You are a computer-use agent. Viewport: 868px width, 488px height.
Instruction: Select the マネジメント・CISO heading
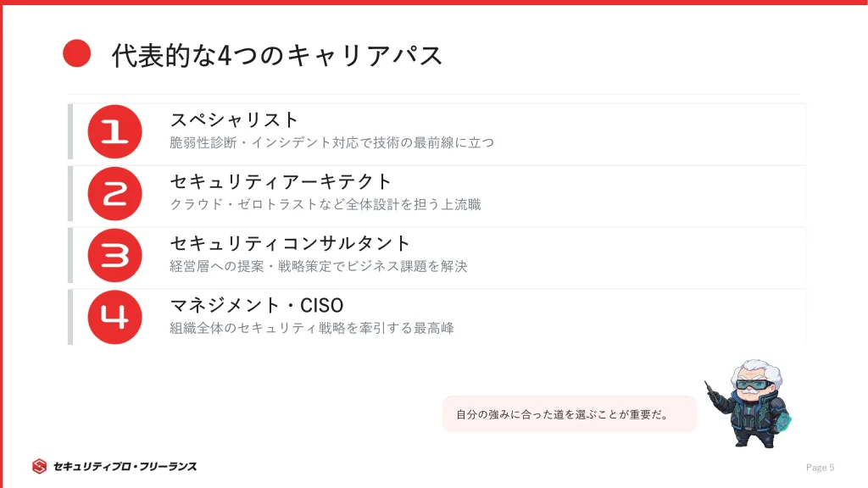(256, 305)
